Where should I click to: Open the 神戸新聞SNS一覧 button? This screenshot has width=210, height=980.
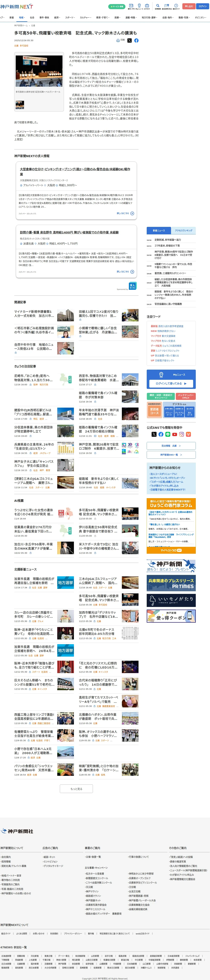(x=171, y=455)
